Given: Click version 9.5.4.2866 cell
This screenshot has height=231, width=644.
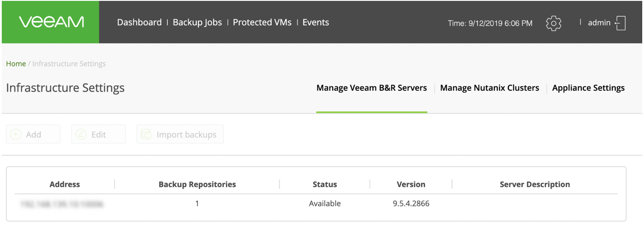Looking at the screenshot, I should coord(411,204).
